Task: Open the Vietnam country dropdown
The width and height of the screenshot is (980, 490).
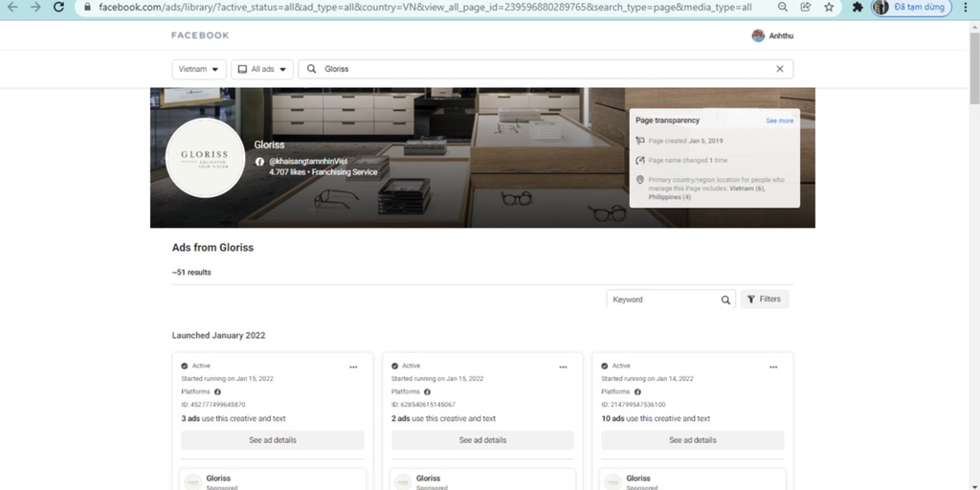Action: click(199, 69)
